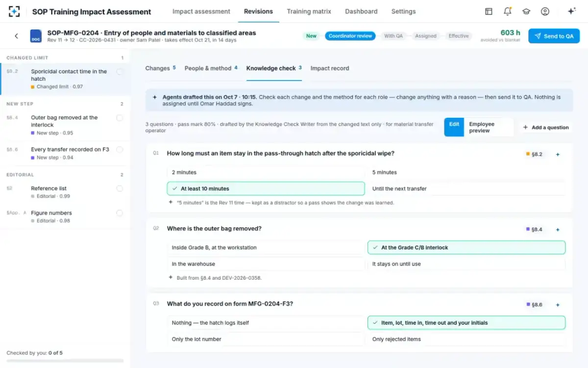Select answer 'It stays on until use'
This screenshot has height=368, width=588.
click(x=466, y=263)
